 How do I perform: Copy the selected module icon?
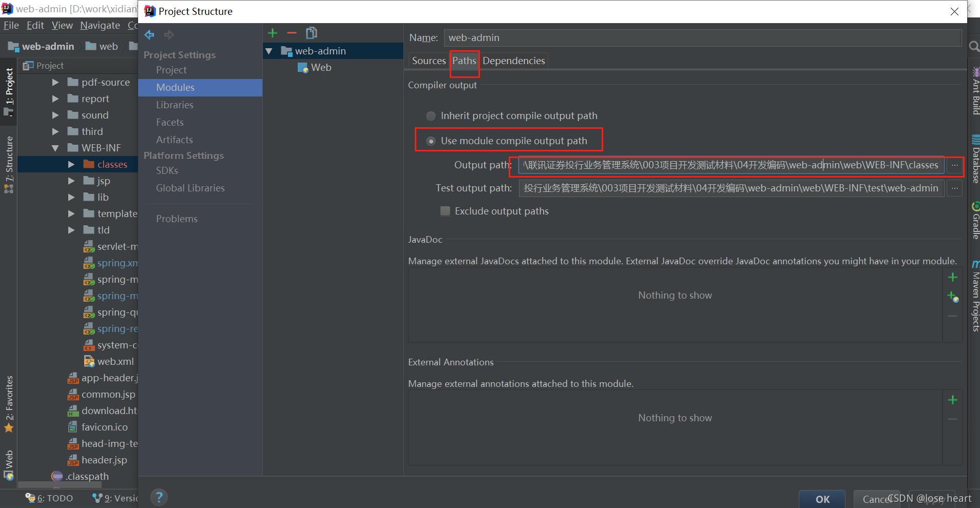(x=312, y=33)
